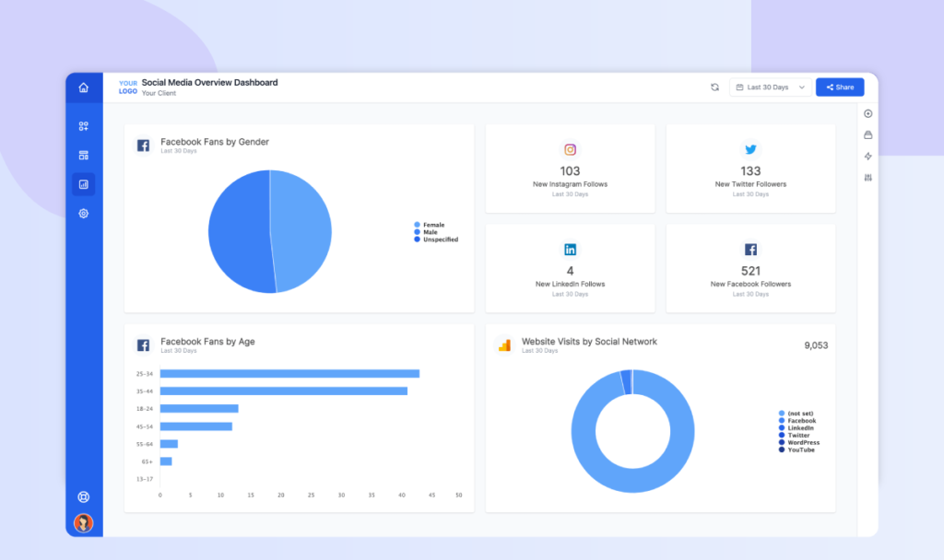Expand the target circle icon on the right edge
Screen dimensions: 944x560
[867, 113]
